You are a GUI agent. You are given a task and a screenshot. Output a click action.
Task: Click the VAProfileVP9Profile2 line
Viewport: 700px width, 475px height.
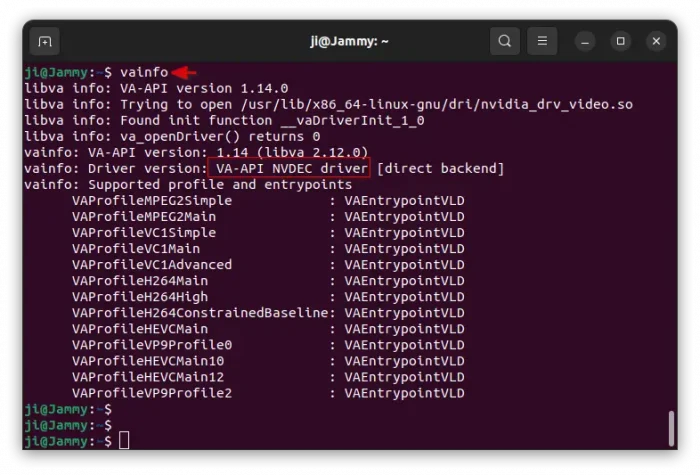pos(151,393)
